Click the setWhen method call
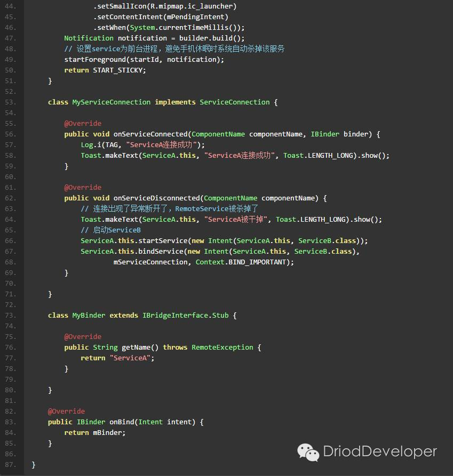The image size is (453, 476). click(x=112, y=27)
